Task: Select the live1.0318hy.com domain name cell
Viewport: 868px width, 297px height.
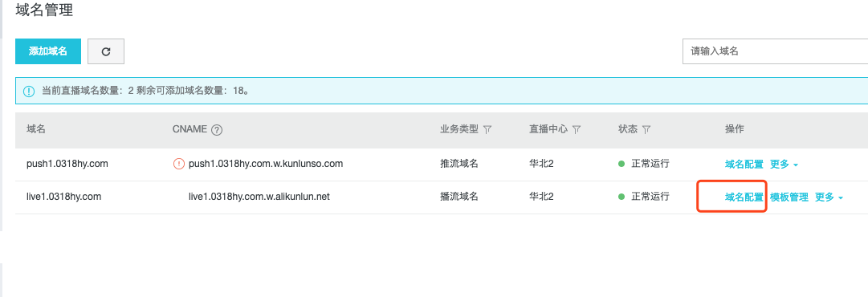Action: [x=63, y=197]
